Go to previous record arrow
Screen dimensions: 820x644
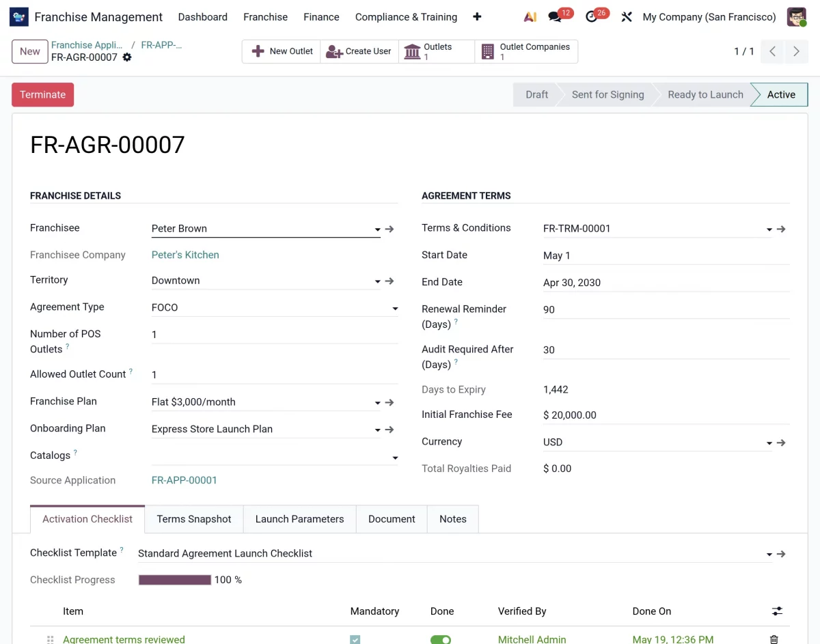pos(772,51)
